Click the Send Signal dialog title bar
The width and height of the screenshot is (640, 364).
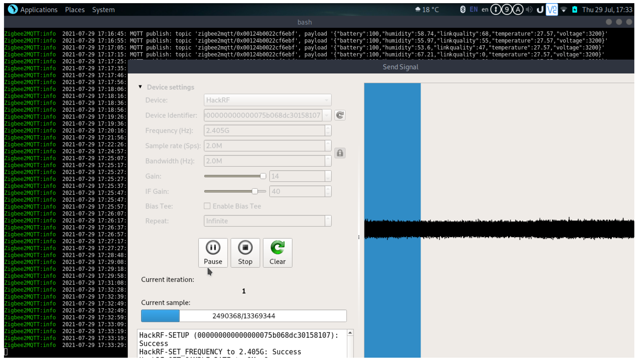pos(381,67)
